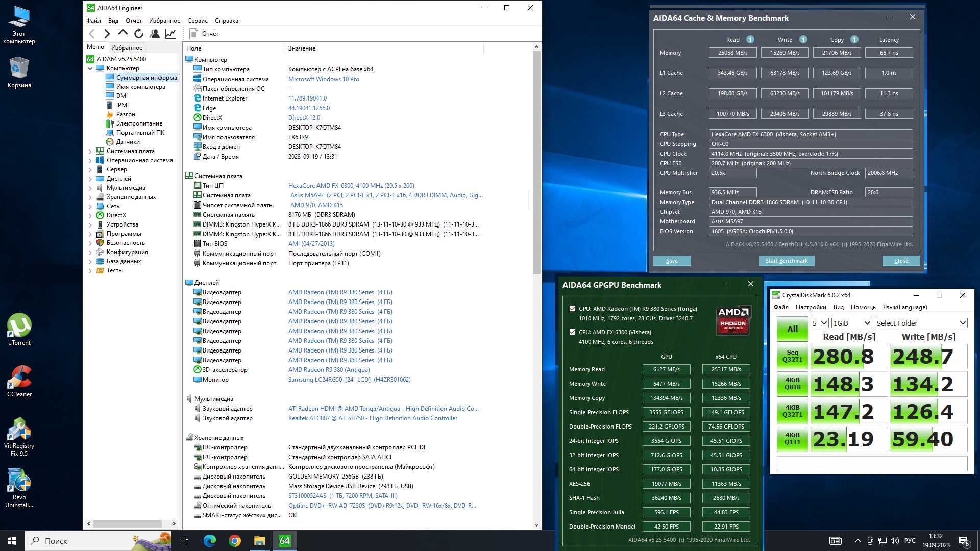Open Настройки menu in CrystalDiskMark

point(811,307)
